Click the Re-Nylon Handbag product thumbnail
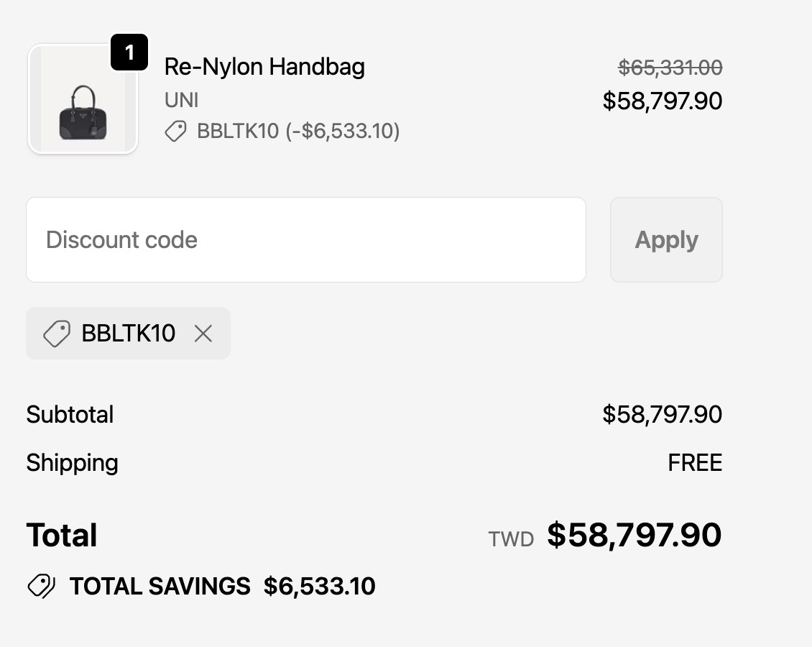Image resolution: width=812 pixels, height=647 pixels. (83, 101)
